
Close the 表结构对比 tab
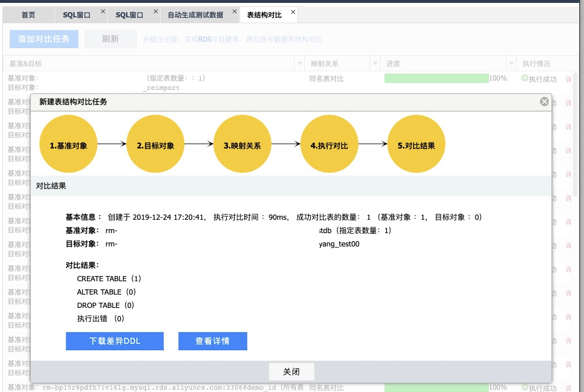[293, 12]
